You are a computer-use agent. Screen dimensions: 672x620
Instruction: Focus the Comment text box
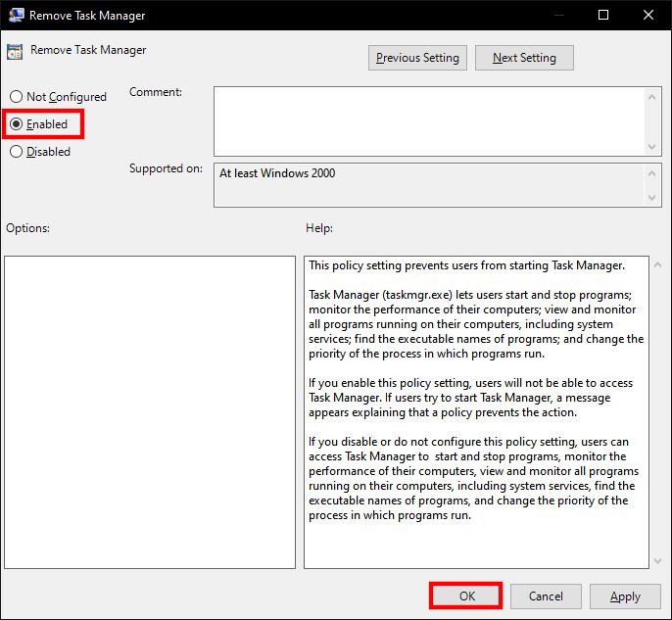[x=429, y=121]
